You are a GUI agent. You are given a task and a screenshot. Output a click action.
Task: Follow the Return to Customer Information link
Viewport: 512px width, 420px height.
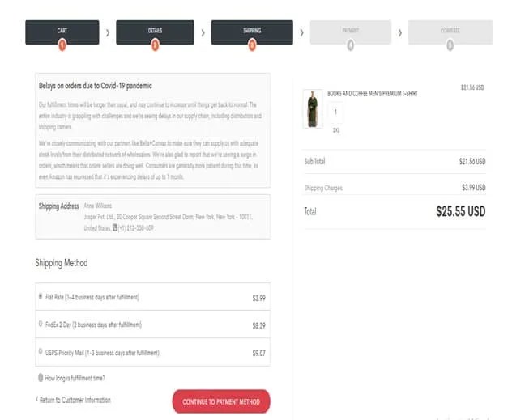pyautogui.click(x=74, y=400)
